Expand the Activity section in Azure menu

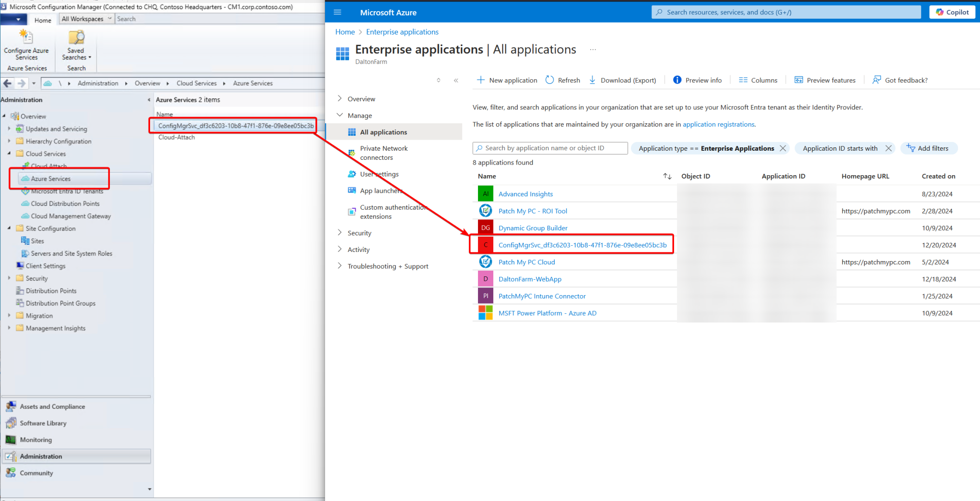pos(339,249)
